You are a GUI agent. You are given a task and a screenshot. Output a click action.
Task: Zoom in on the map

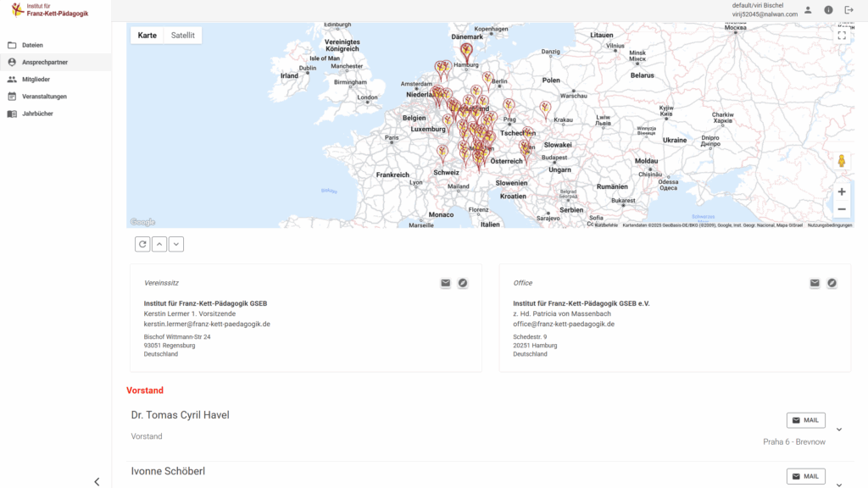[842, 192]
